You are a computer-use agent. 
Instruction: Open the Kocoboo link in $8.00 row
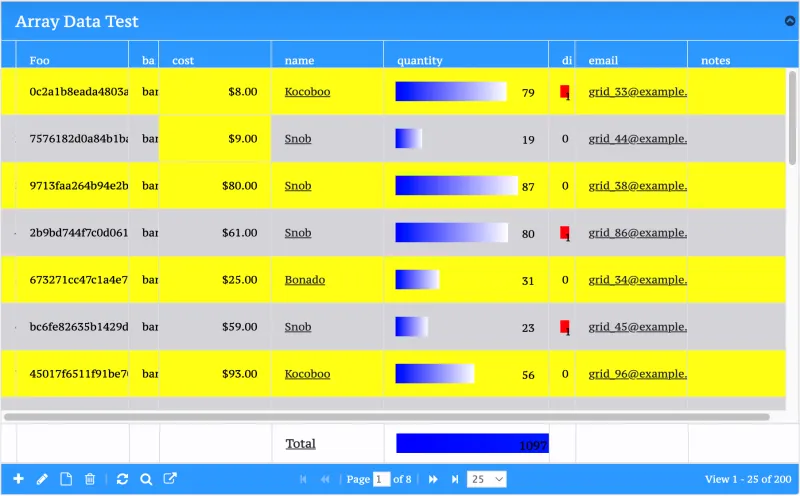[x=307, y=92]
